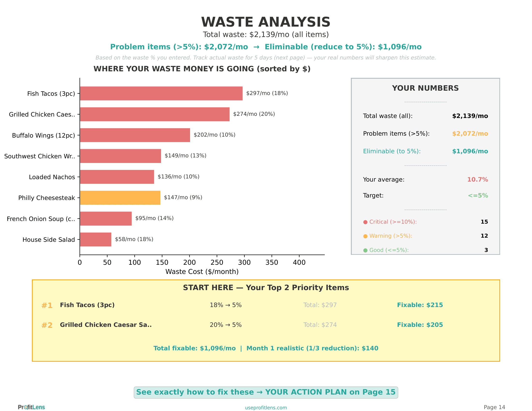
Task: Click the Grilled Chicken Caesar bar
Action: coord(155,114)
